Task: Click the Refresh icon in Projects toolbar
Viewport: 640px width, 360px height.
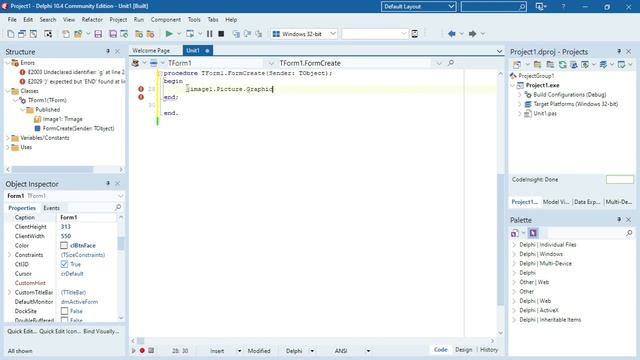Action: coord(562,64)
